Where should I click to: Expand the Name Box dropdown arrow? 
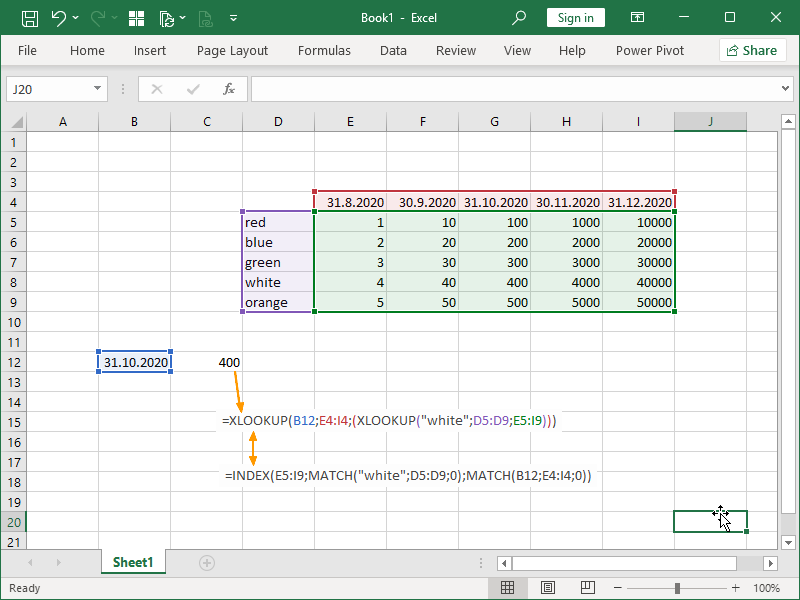[x=97, y=89]
